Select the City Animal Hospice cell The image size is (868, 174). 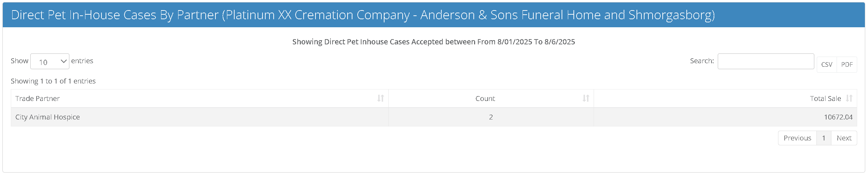pyautogui.click(x=47, y=117)
